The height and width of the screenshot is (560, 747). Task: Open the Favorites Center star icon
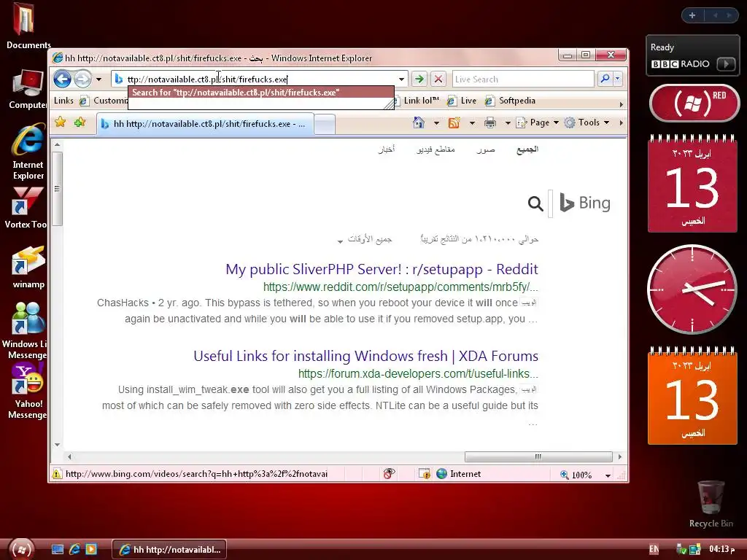pyautogui.click(x=60, y=122)
